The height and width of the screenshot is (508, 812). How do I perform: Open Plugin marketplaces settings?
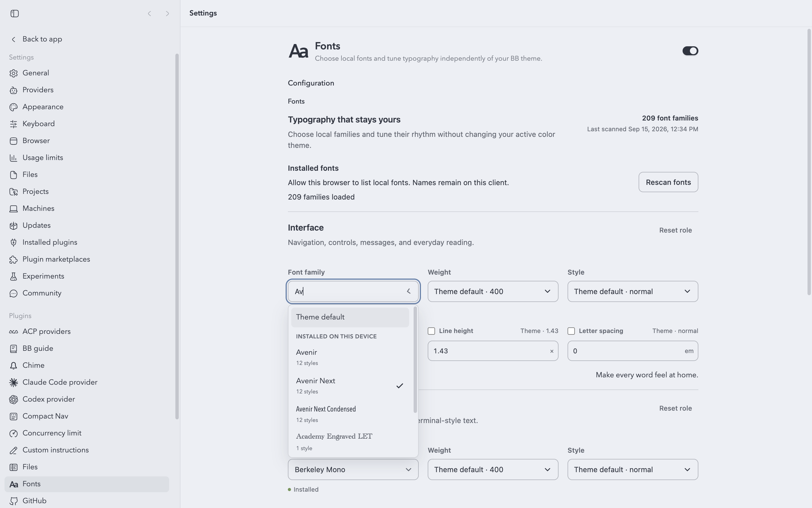(87, 259)
